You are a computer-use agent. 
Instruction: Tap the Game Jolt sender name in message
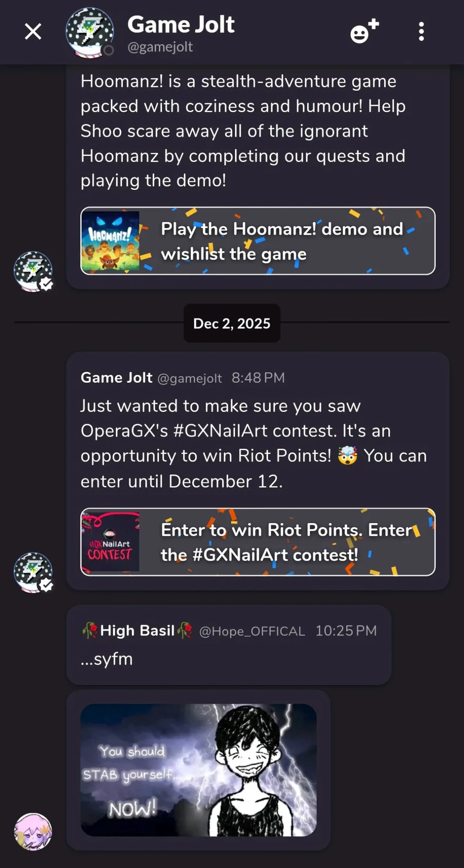[x=117, y=377]
